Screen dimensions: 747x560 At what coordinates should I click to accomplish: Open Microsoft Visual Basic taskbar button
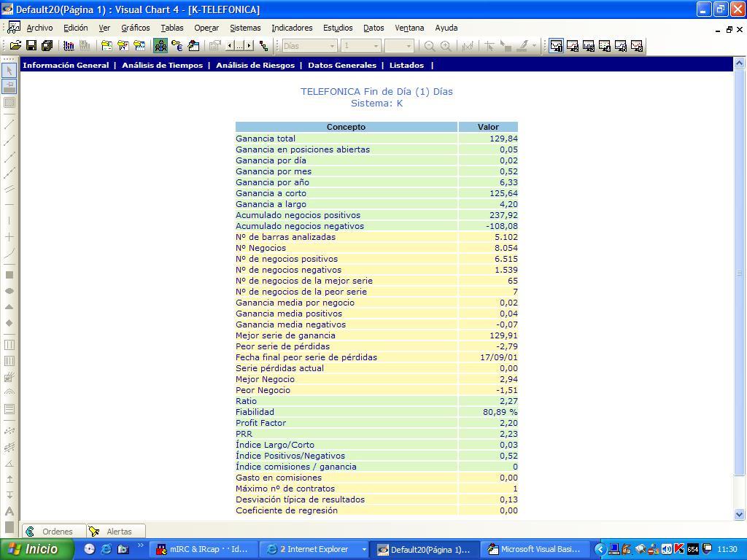535,550
